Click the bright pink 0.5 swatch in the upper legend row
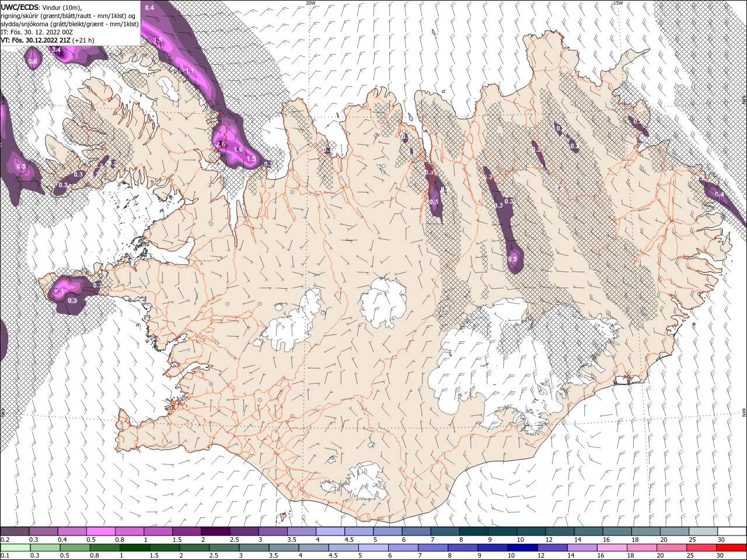Image resolution: width=747 pixels, height=560 pixels. coord(100,531)
